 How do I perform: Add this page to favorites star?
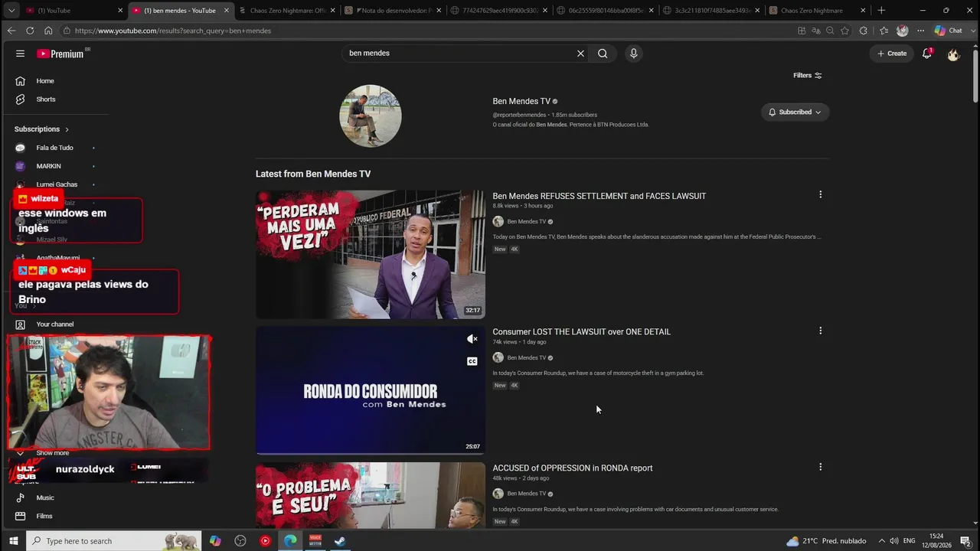pyautogui.click(x=844, y=31)
